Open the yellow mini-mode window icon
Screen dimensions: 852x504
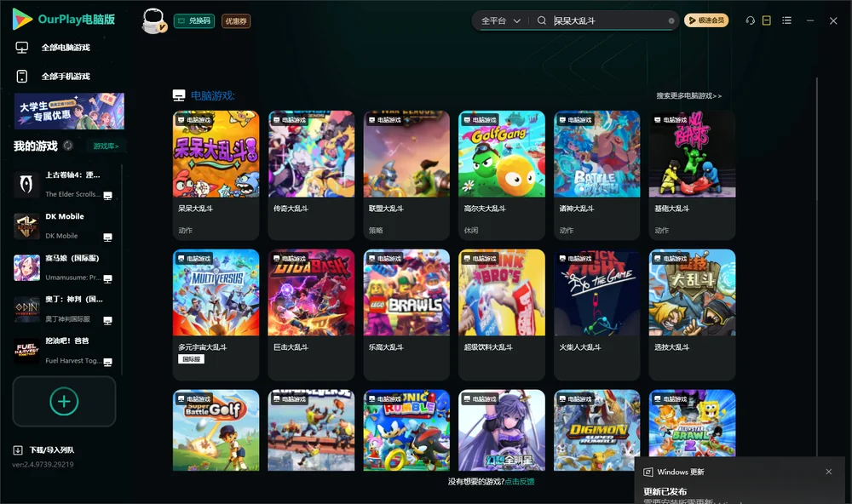pyautogui.click(x=767, y=20)
